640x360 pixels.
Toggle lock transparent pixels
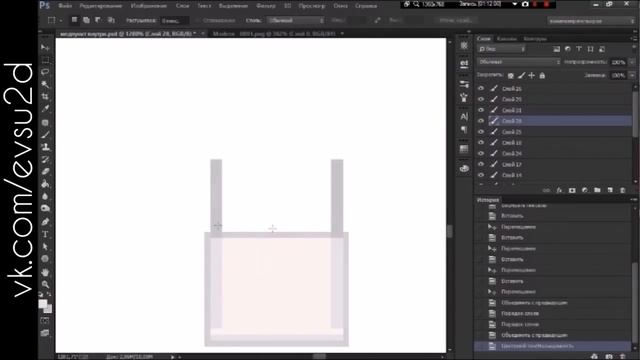511,76
